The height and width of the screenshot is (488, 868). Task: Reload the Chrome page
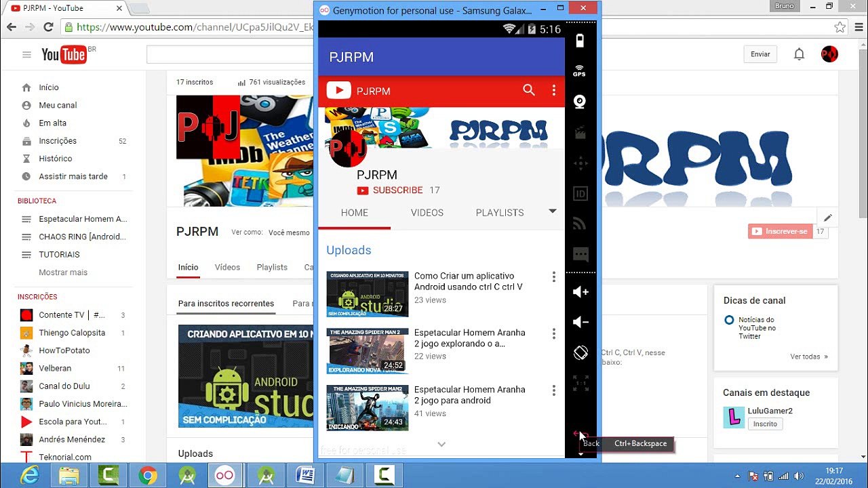[48, 27]
